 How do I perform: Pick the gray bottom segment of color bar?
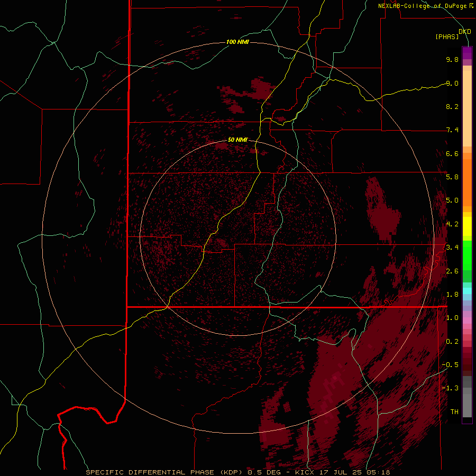click(467, 405)
